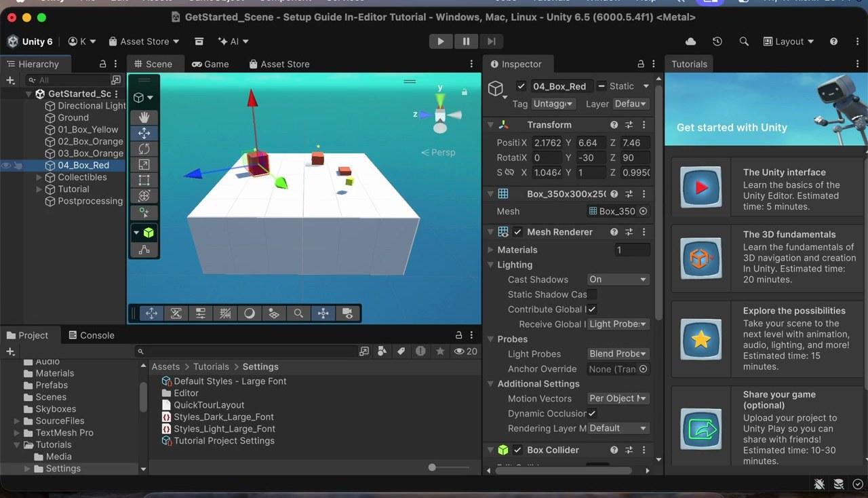
Task: Expand the Collectibles hierarchy item
Action: [x=39, y=177]
